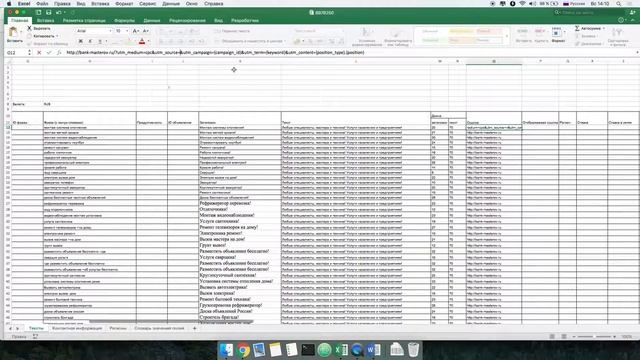
Task: Select cell with text 'Грузоперевозка рефрижератор!'
Action: click(x=240, y=305)
